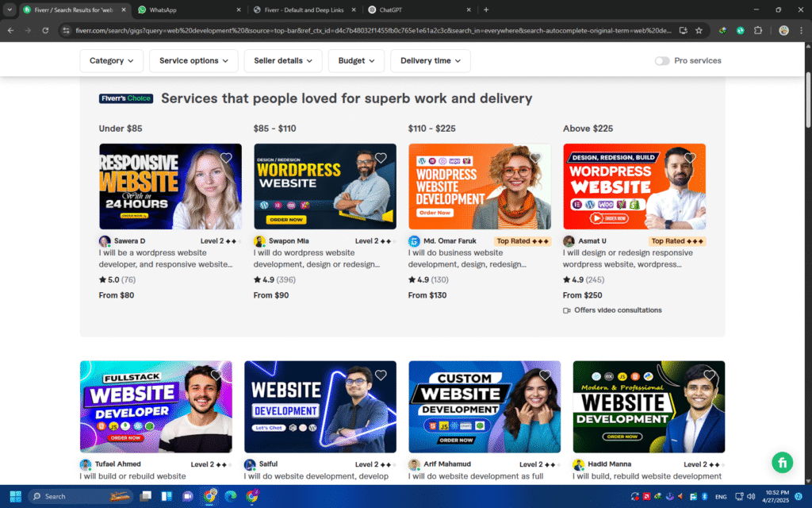The image size is (812, 508).
Task: Open Sawera D seller name link
Action: click(x=129, y=241)
